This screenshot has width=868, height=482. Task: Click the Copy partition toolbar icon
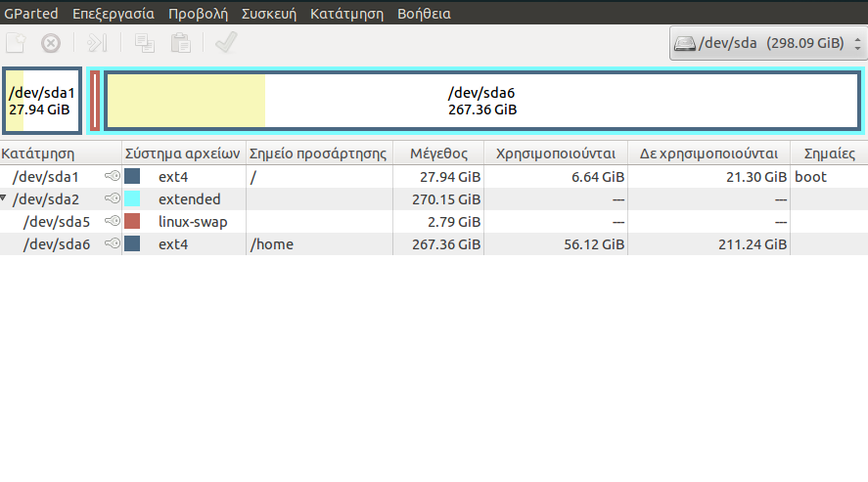pyautogui.click(x=145, y=43)
